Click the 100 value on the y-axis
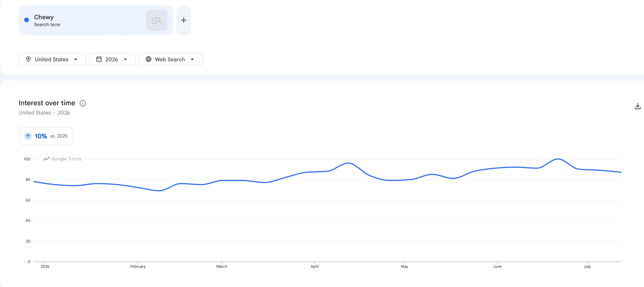The height and width of the screenshot is (287, 644). pos(27,159)
